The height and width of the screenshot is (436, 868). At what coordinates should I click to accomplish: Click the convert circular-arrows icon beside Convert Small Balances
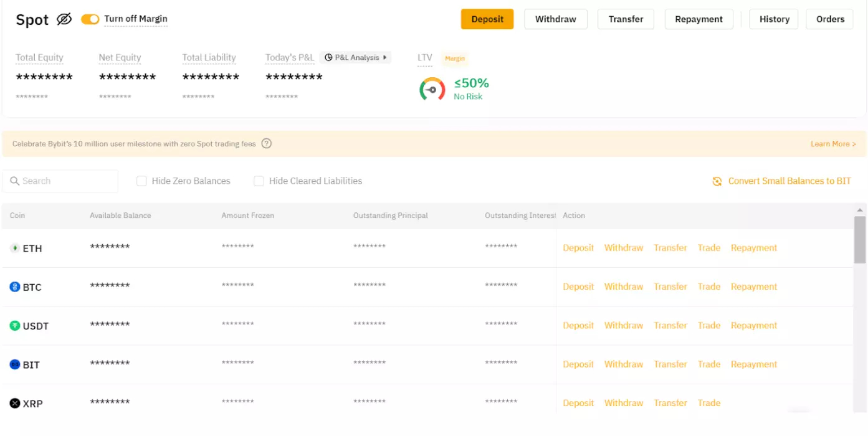coord(717,181)
